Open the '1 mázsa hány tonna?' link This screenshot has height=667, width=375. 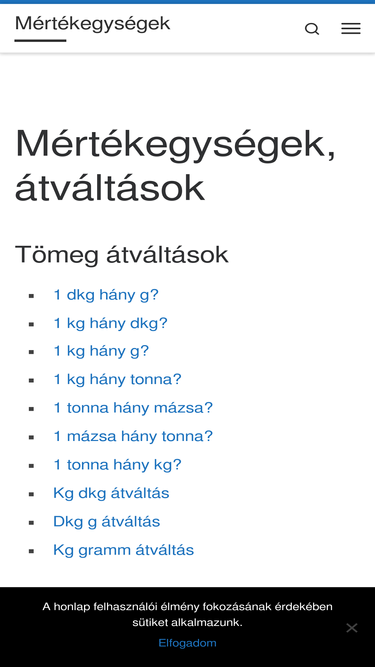(133, 436)
